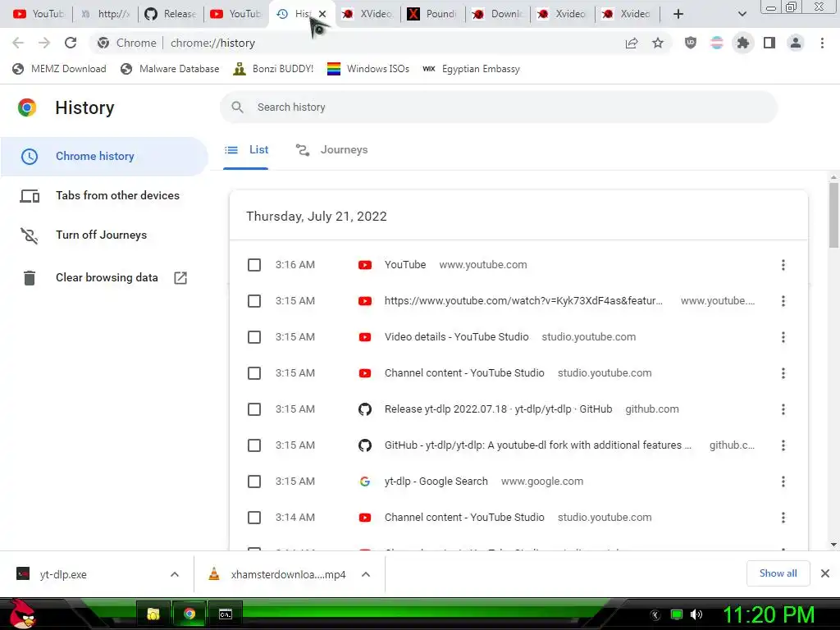Go back with the browser back arrow
This screenshot has width=840, height=630.
18,43
